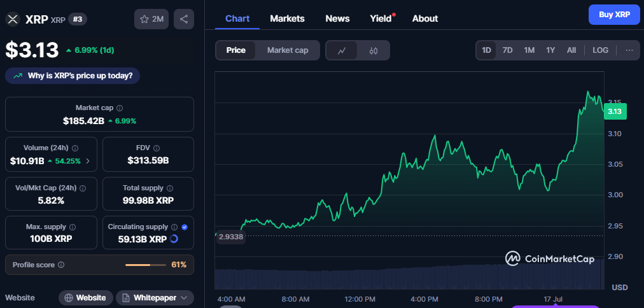Click the Market cap info icon
The height and width of the screenshot is (308, 644).
coord(120,108)
